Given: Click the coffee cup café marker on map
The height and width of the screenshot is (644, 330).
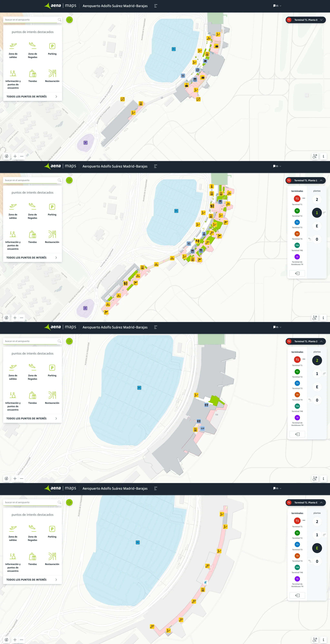Looking at the screenshot, I should coord(205,61).
